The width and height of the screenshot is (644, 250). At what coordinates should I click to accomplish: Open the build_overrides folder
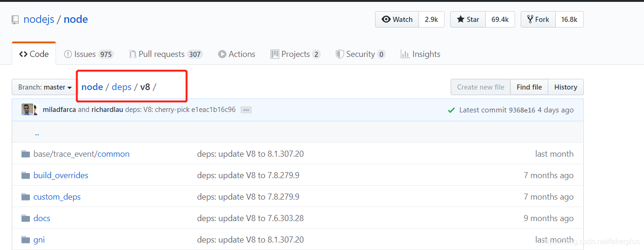coord(61,175)
